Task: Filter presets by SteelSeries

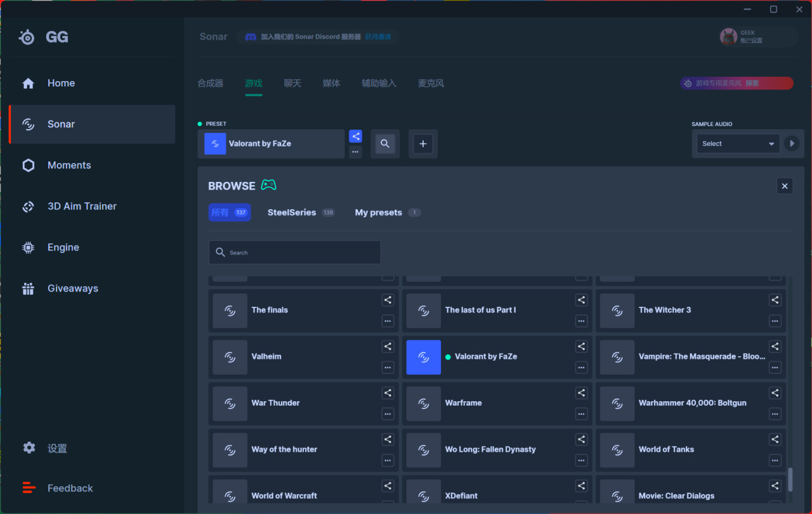Action: pos(301,212)
